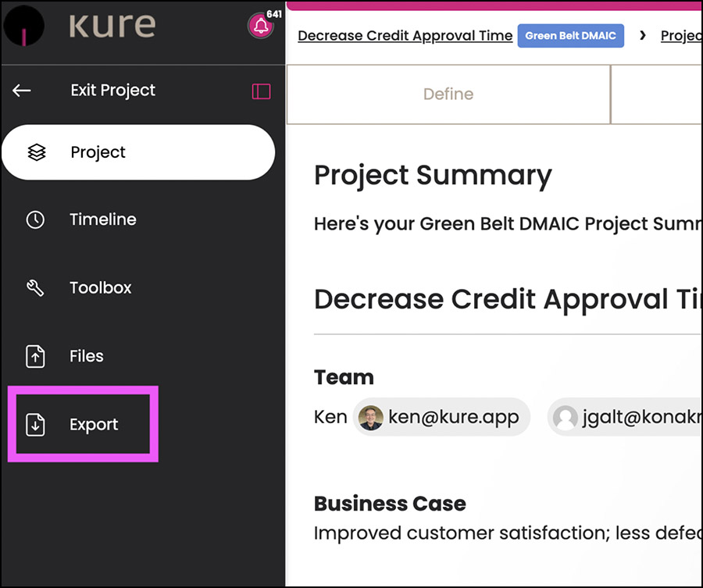This screenshot has height=588, width=703.
Task: Click the ken@kure.app team member chip
Action: coord(441,417)
